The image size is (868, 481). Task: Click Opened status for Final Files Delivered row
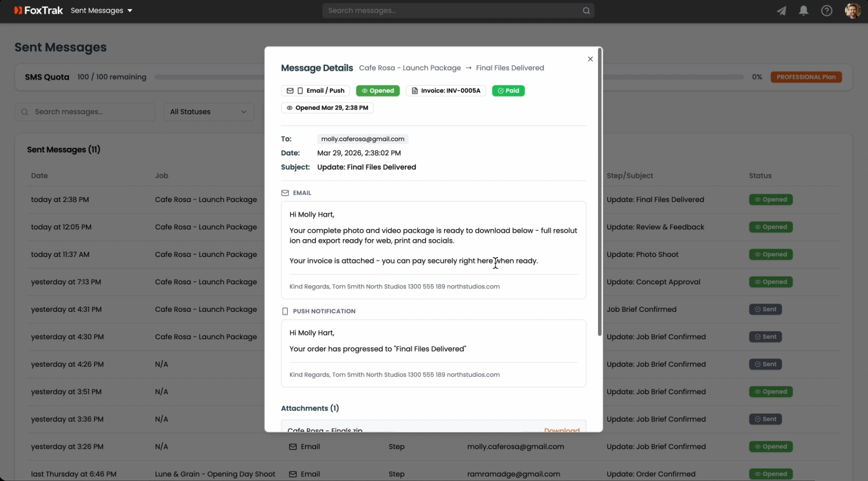(x=771, y=200)
